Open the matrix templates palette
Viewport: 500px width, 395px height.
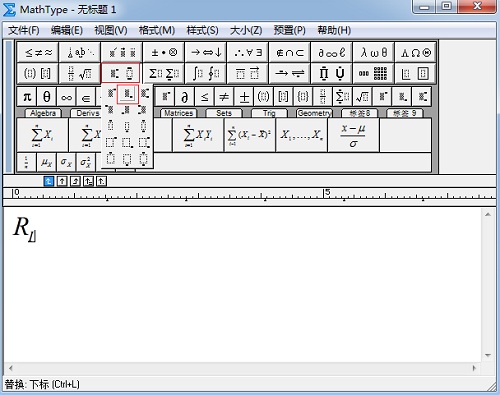pyautogui.click(x=374, y=73)
